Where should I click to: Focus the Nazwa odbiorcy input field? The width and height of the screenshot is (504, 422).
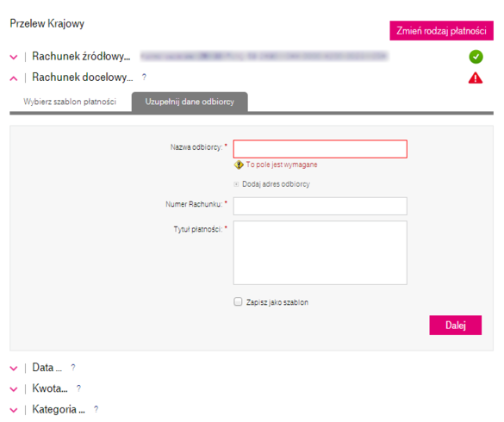point(320,149)
